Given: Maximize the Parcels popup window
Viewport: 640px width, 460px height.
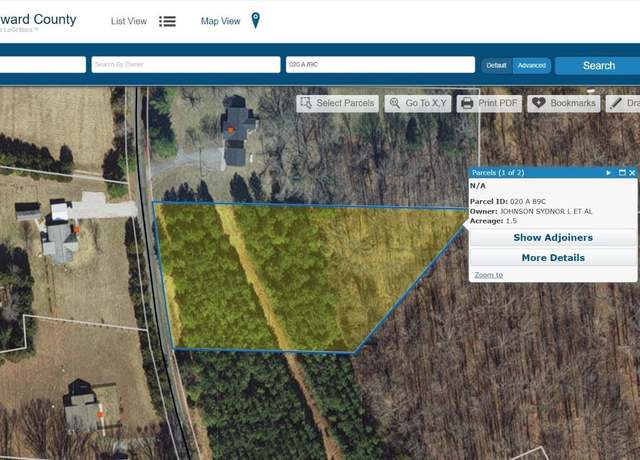Looking at the screenshot, I should [622, 173].
